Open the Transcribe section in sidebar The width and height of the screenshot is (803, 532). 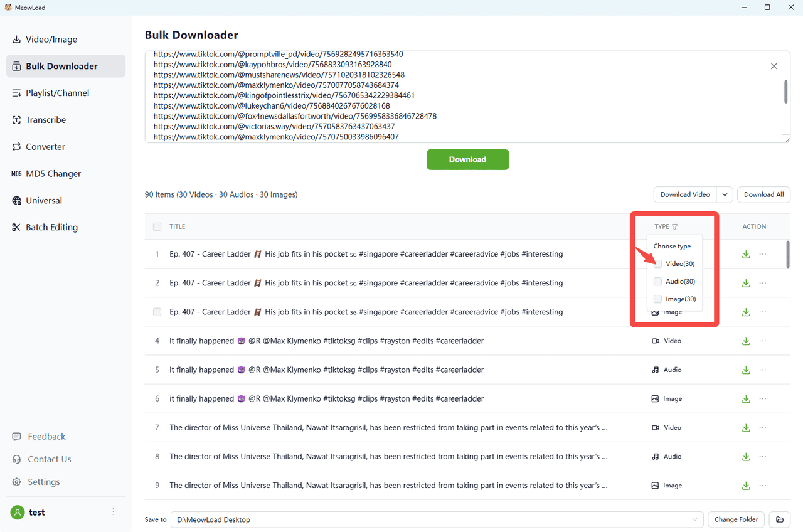(45, 120)
